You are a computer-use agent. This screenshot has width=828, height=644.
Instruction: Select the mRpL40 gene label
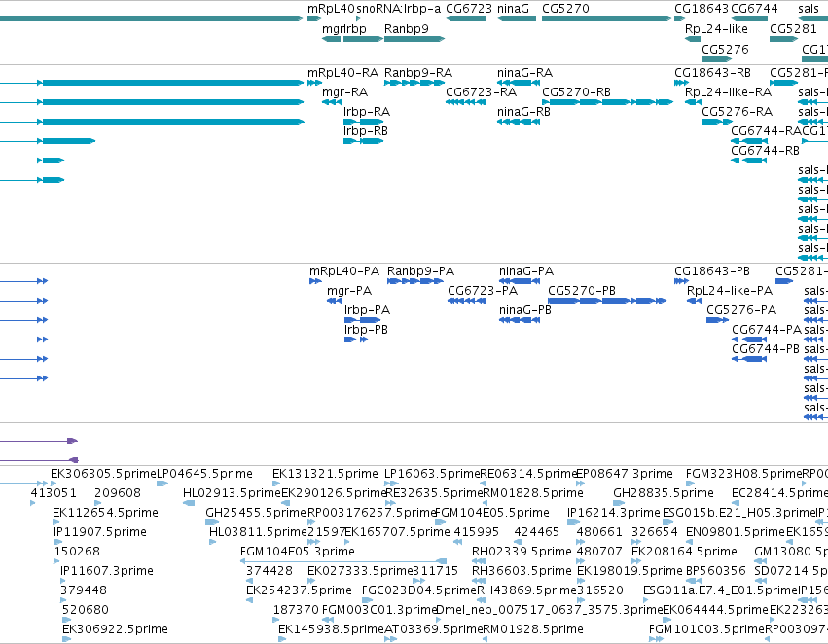pos(331,9)
